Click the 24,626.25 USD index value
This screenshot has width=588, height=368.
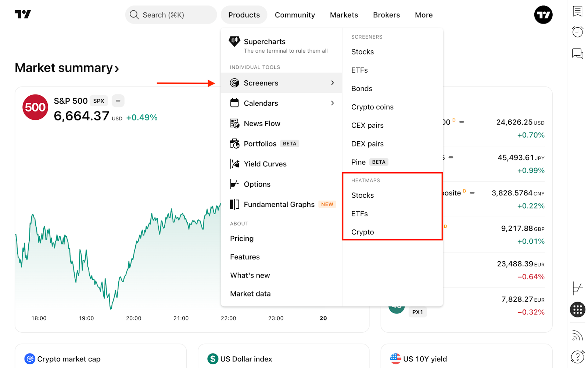tap(520, 122)
